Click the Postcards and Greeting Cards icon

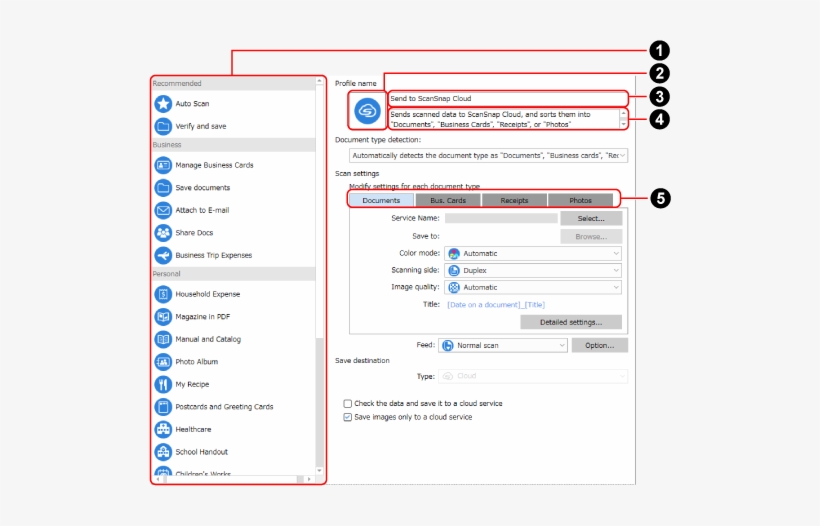(x=163, y=407)
